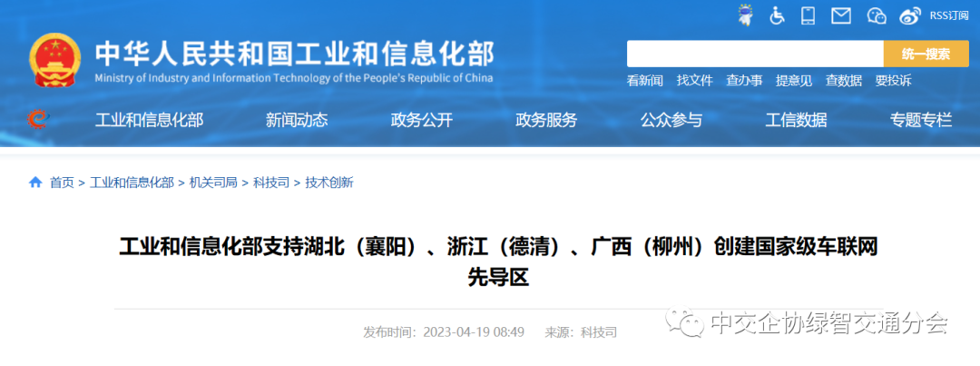
Task: Focus the search input field
Action: [755, 54]
